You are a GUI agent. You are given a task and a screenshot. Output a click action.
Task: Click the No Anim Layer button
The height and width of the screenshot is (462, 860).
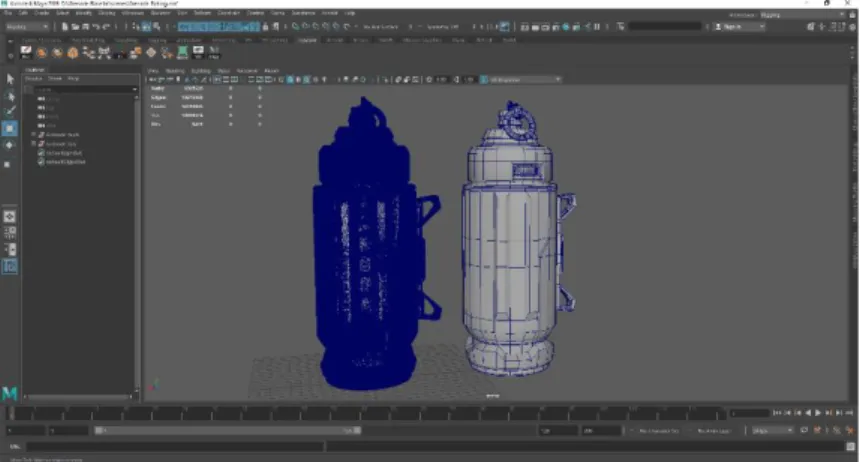[x=714, y=431]
